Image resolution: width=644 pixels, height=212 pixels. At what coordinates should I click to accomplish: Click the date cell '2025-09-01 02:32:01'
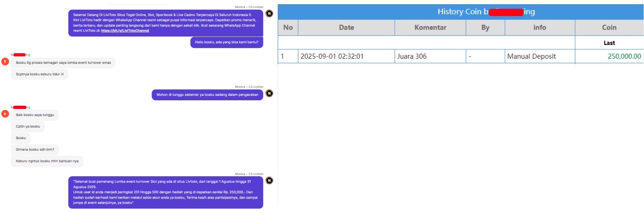pos(347,56)
